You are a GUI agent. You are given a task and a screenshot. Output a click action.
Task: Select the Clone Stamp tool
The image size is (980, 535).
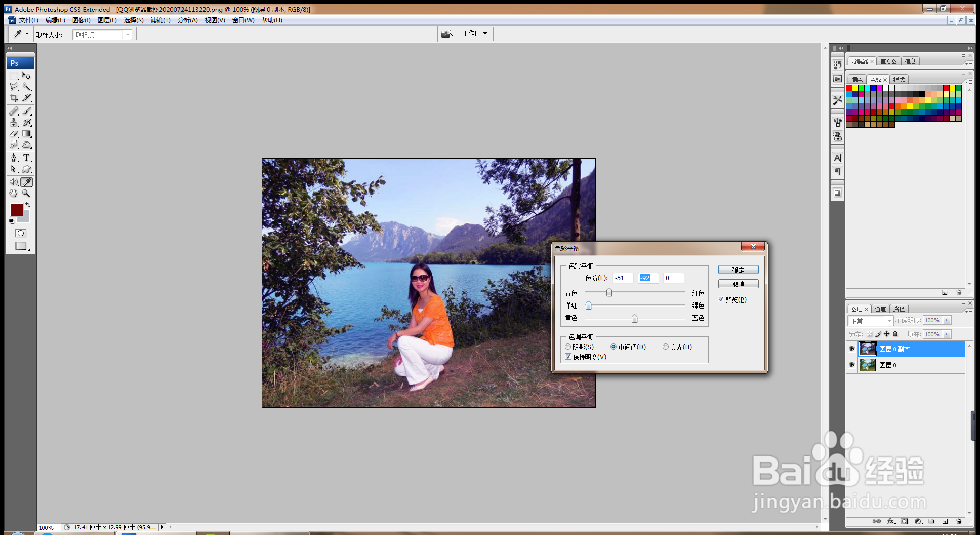click(14, 122)
